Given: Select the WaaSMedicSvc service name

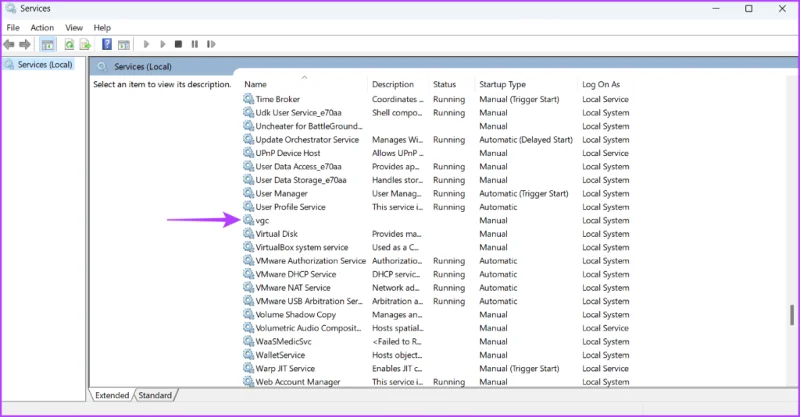Looking at the screenshot, I should (284, 341).
